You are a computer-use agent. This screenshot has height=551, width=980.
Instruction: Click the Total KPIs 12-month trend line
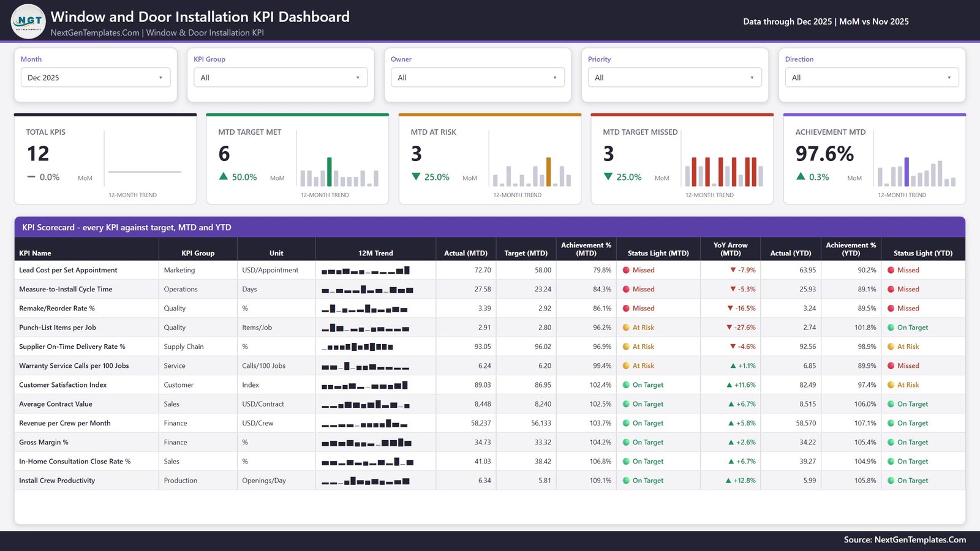point(145,172)
